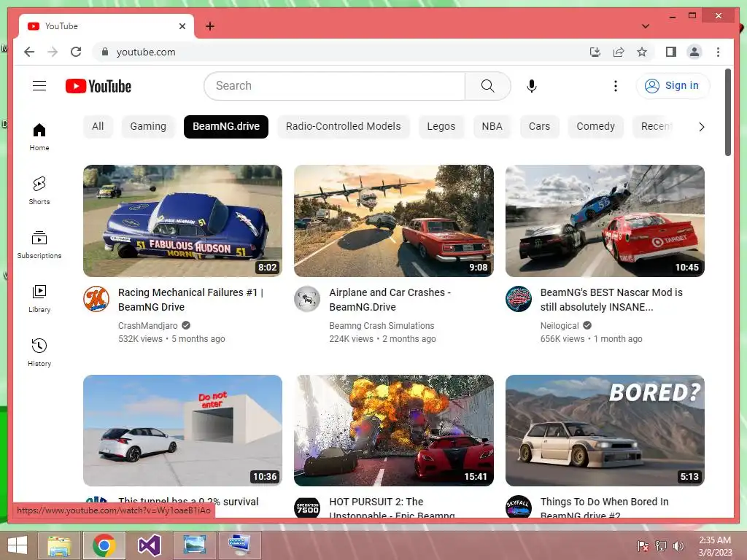Image resolution: width=747 pixels, height=560 pixels.
Task: Select the Legos category chip
Action: tap(441, 126)
